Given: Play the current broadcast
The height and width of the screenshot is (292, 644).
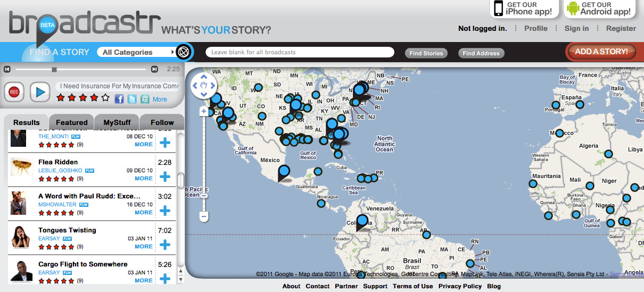Looking at the screenshot, I should coord(39,92).
